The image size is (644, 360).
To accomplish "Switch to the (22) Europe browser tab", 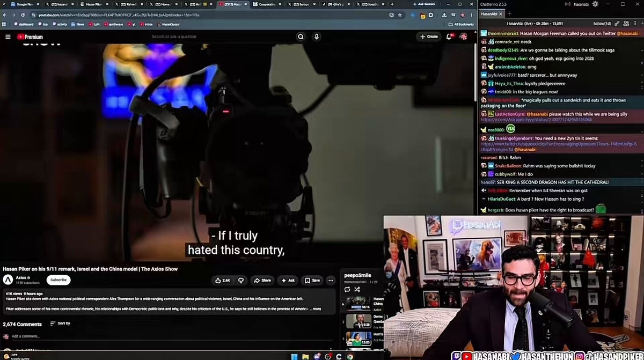I will pos(301,4).
